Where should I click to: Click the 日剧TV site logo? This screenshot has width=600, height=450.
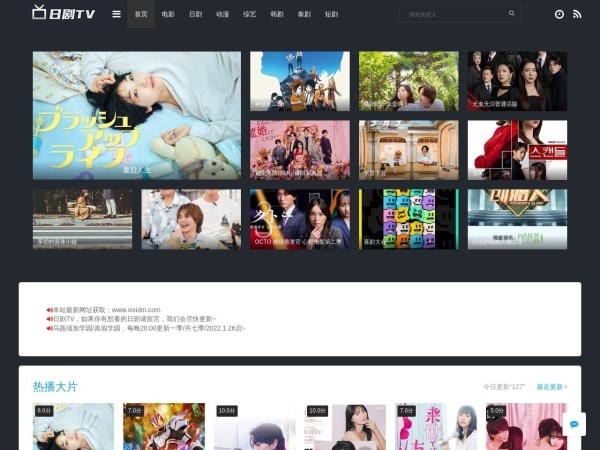63,14
